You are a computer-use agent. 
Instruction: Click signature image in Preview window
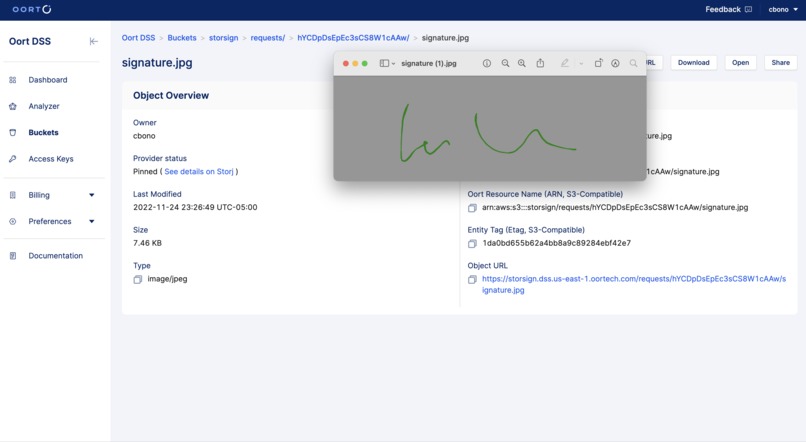click(490, 128)
